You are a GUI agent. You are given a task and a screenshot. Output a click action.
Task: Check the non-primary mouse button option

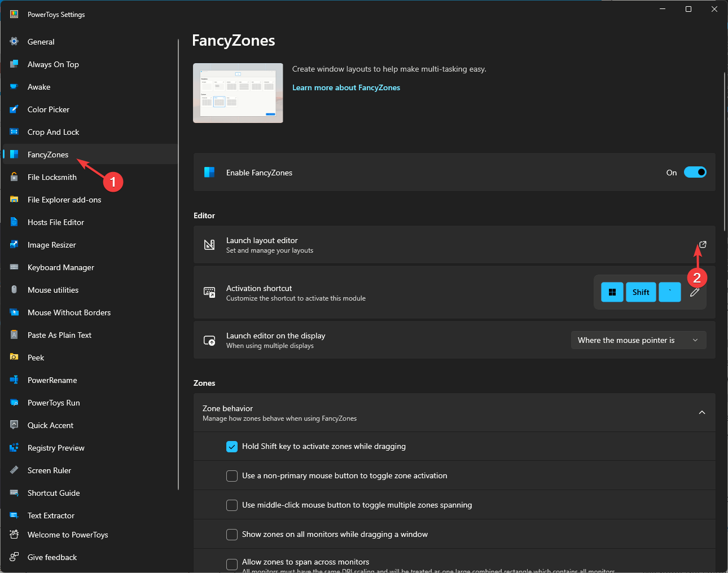pyautogui.click(x=232, y=476)
